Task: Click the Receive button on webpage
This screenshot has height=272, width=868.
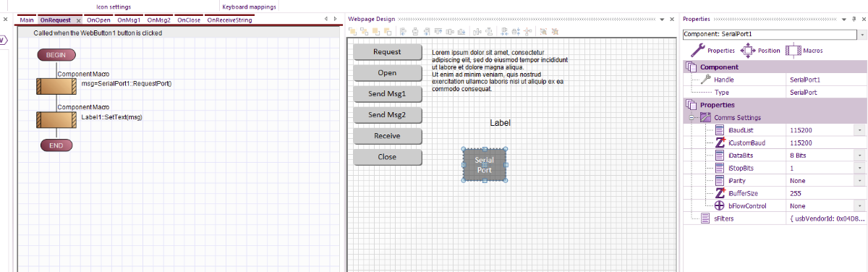Action: 387,136
